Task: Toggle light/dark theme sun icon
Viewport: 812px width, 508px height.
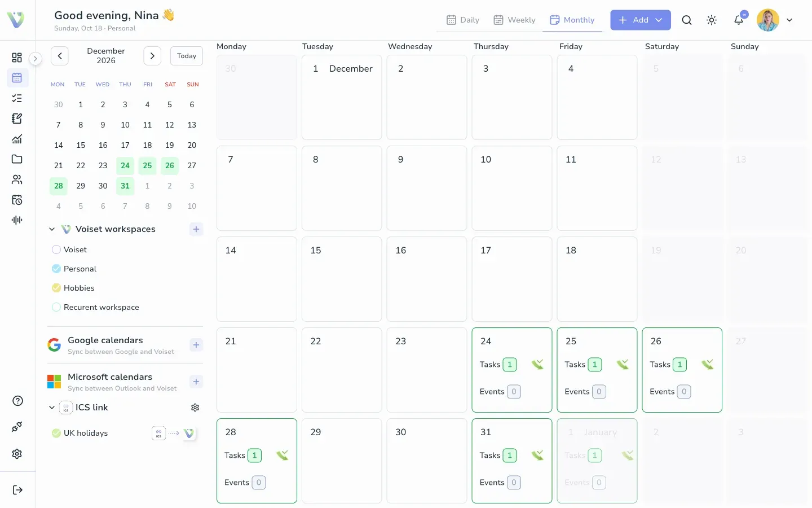Action: click(x=712, y=20)
